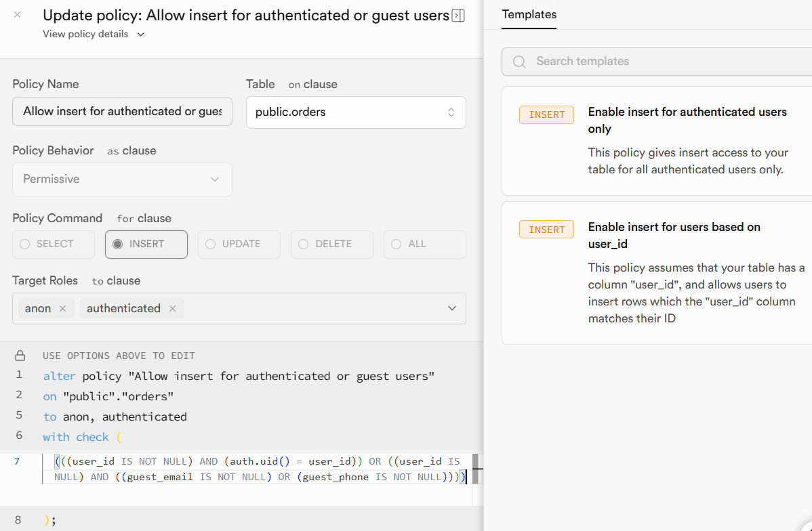Click the search templates magnifier icon

[x=520, y=62]
